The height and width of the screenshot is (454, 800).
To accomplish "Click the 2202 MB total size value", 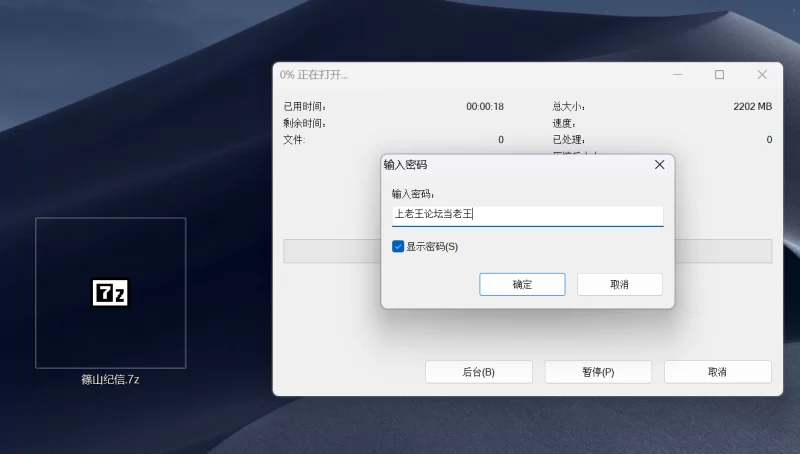I will tap(752, 106).
